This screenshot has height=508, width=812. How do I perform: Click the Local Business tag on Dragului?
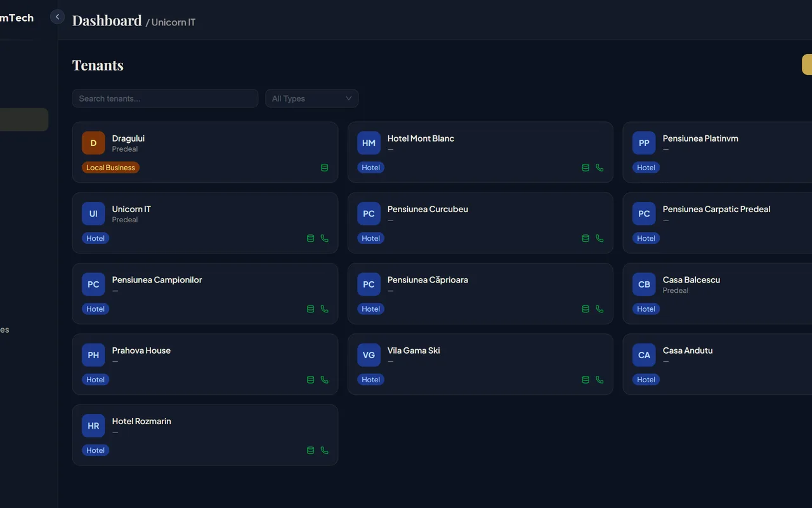point(110,168)
